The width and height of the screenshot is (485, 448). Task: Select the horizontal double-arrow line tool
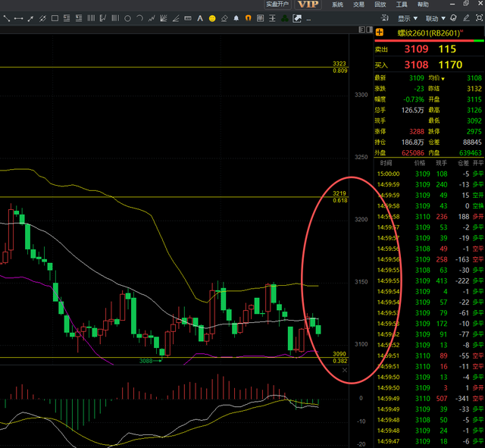click(18, 18)
